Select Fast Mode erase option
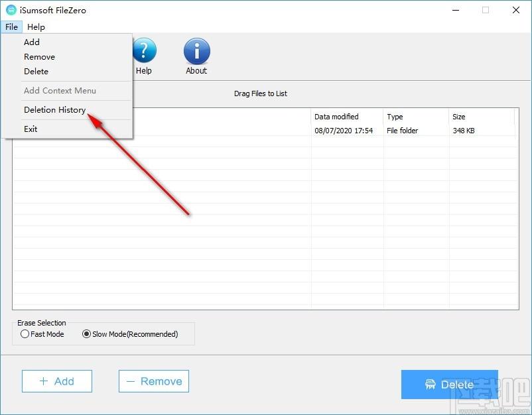This screenshot has width=532, height=415. [25, 334]
